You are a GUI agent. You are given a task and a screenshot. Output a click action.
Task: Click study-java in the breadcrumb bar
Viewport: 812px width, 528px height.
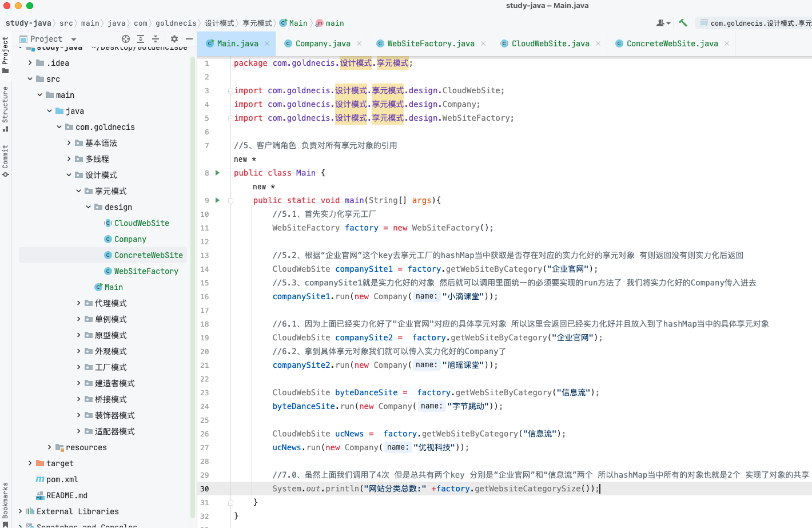click(29, 23)
